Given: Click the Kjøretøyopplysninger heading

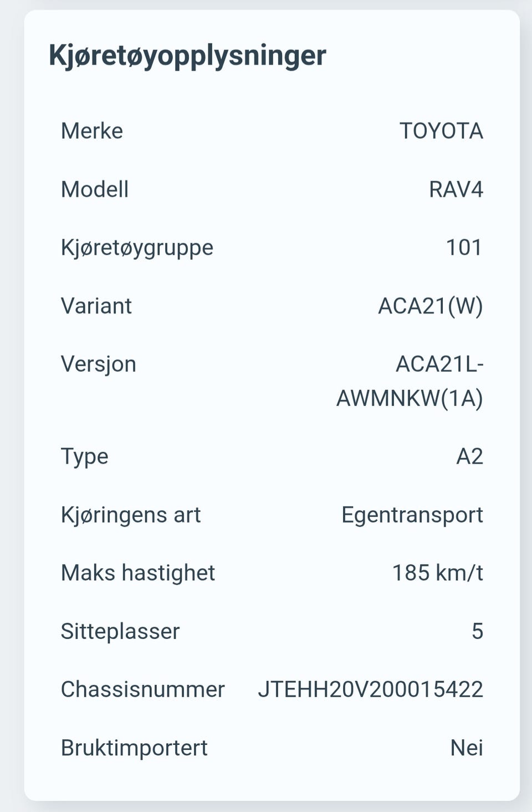Looking at the screenshot, I should pyautogui.click(x=187, y=55).
